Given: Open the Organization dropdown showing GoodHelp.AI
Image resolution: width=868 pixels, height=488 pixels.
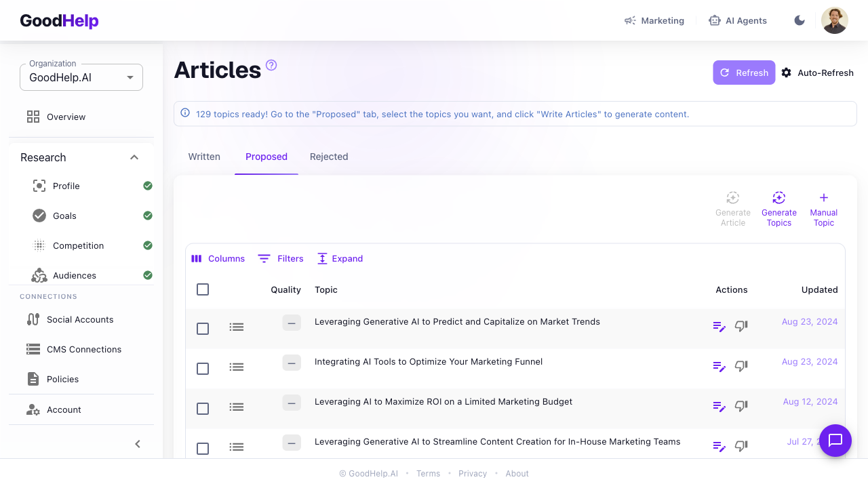Looking at the screenshot, I should pyautogui.click(x=81, y=77).
